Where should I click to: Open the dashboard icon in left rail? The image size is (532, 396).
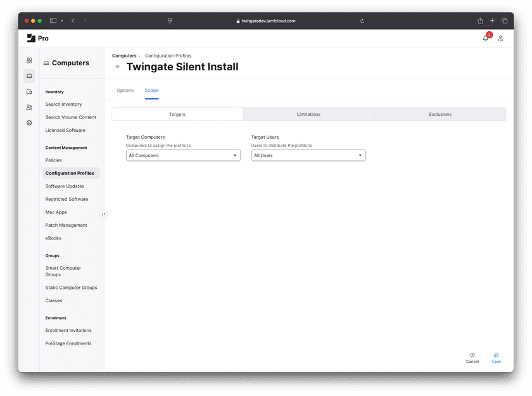(29, 61)
